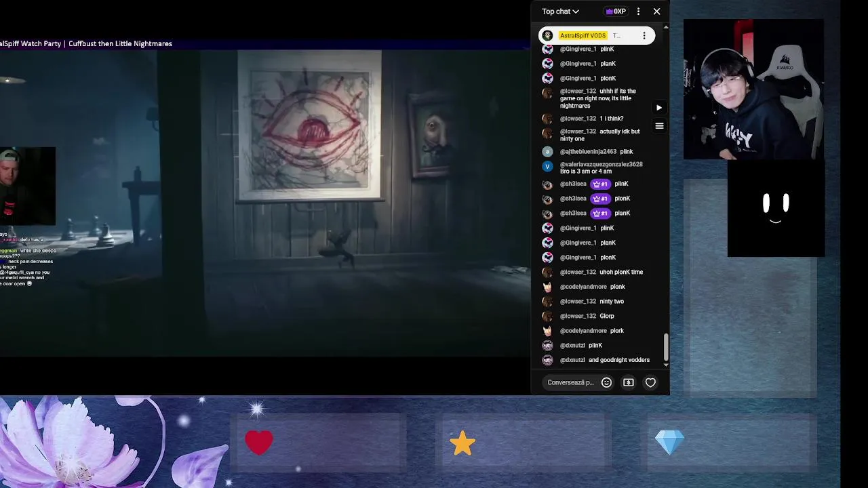Open the pinned message's three-dot options
This screenshot has height=488, width=868.
pos(644,35)
